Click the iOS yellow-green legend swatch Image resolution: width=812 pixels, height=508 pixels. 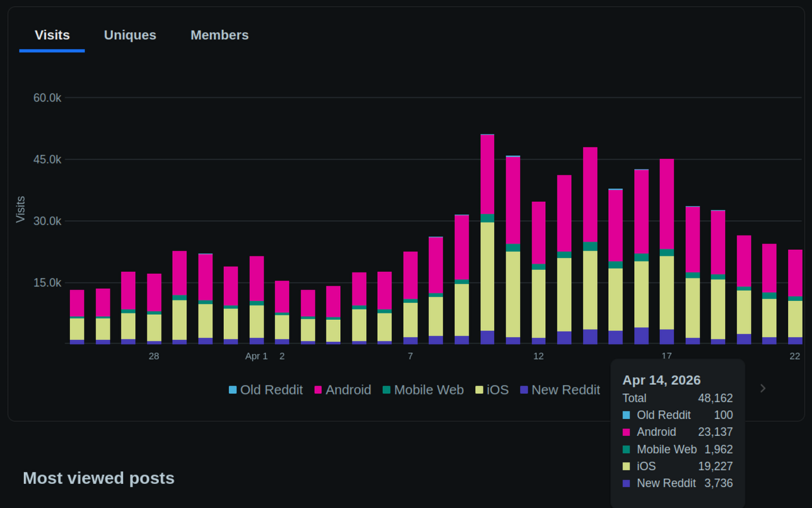[x=479, y=390]
